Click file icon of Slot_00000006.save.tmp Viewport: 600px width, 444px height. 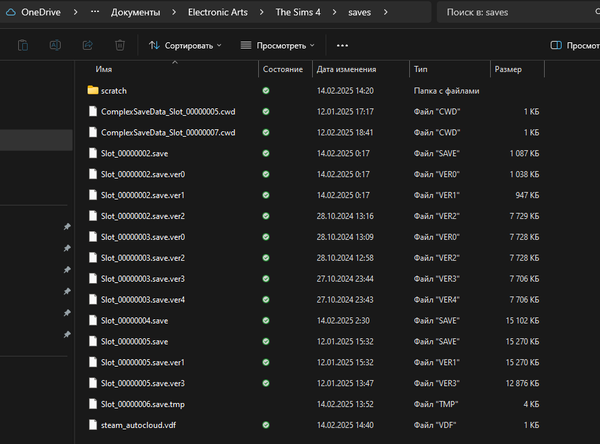(93, 404)
